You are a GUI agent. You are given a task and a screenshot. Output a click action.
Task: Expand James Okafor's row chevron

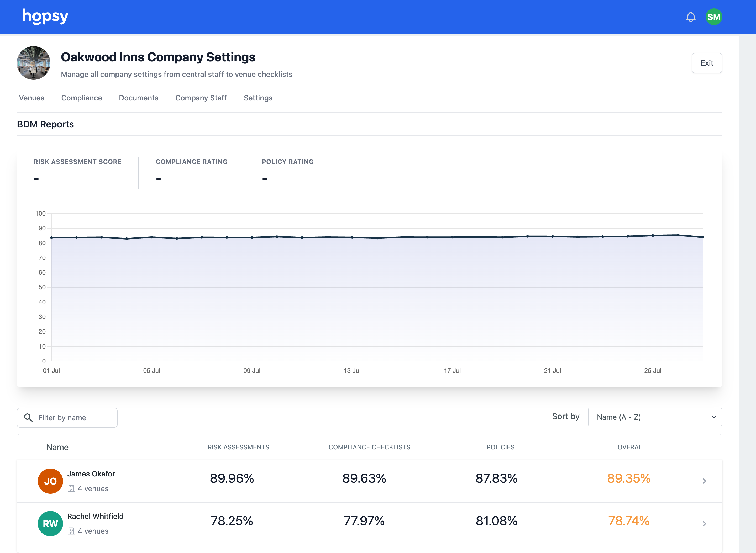704,481
